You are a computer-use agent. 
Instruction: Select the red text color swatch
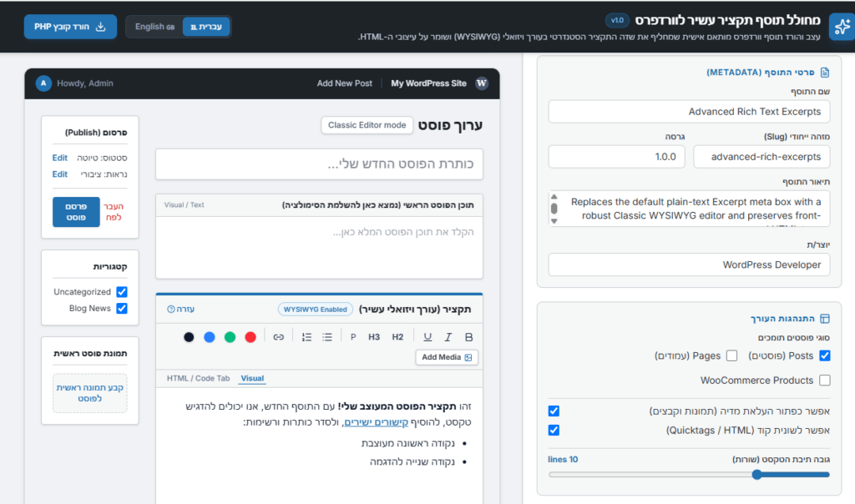[x=250, y=337]
